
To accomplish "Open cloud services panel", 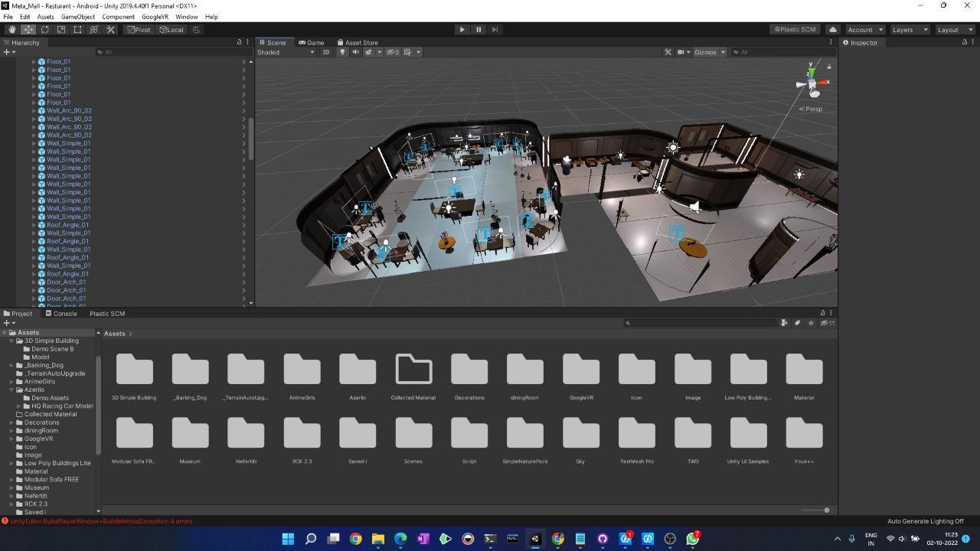I will click(833, 29).
